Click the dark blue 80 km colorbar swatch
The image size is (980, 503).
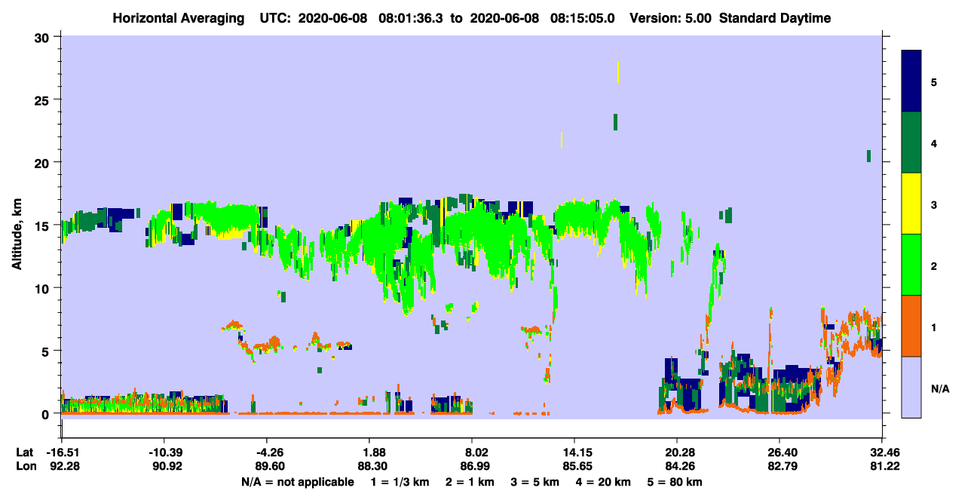pos(911,81)
